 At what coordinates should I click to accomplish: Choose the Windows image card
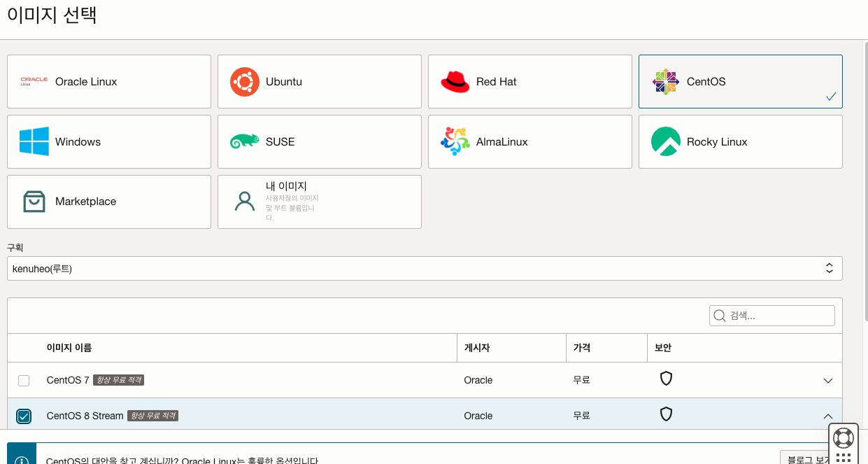click(x=109, y=142)
